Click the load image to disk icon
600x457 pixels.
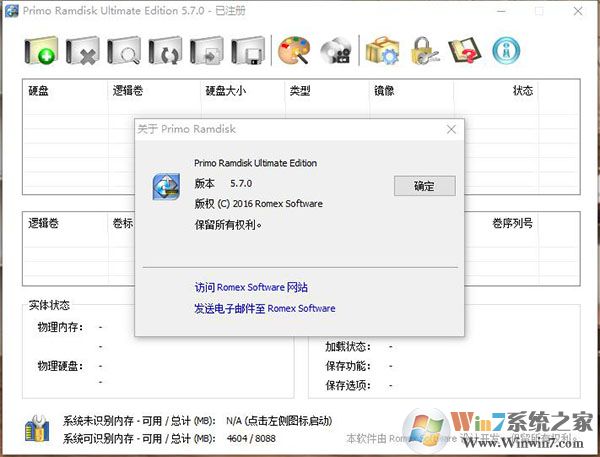(207, 50)
